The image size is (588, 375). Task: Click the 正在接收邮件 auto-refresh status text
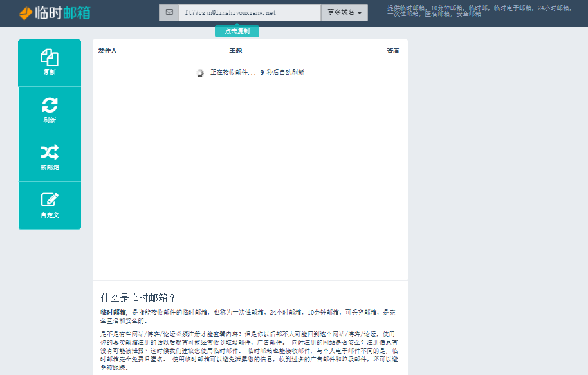257,73
